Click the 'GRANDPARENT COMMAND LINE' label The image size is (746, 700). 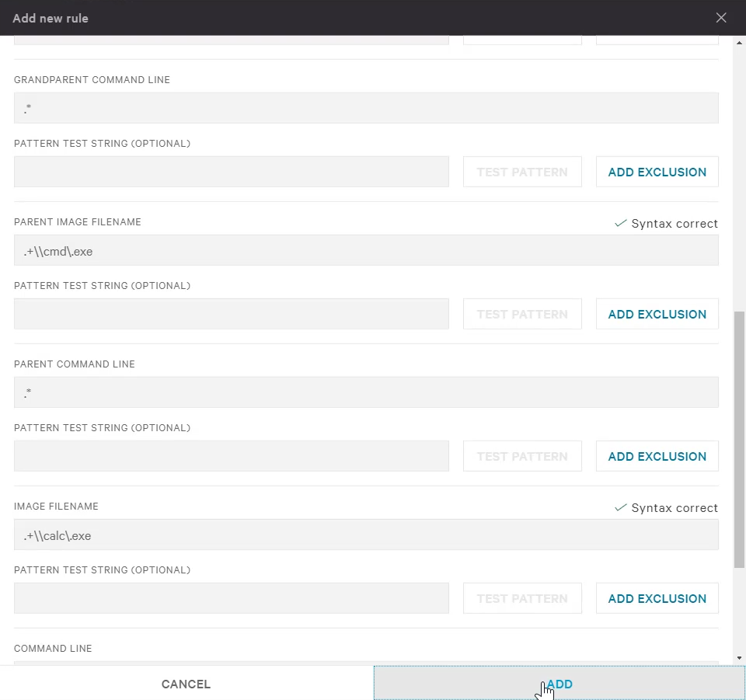[92, 79]
